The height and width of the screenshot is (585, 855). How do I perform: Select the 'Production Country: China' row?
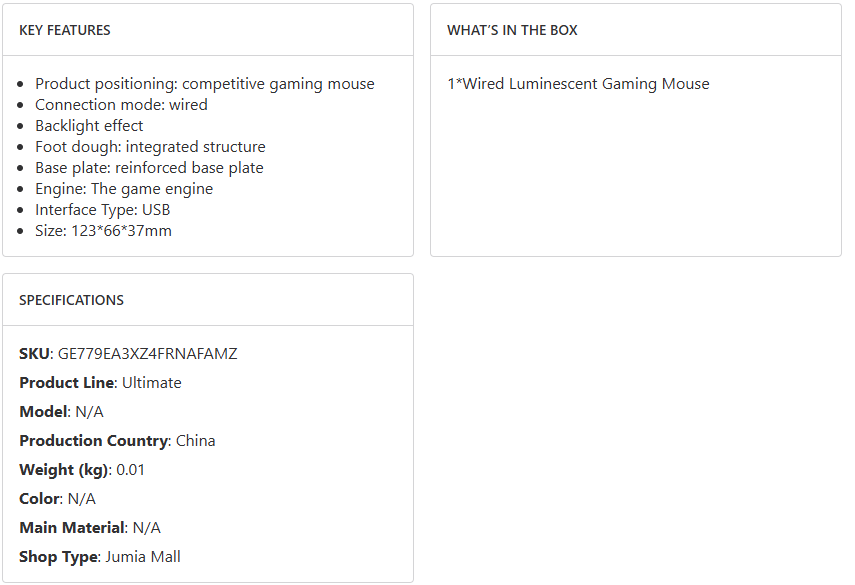pyautogui.click(x=117, y=441)
